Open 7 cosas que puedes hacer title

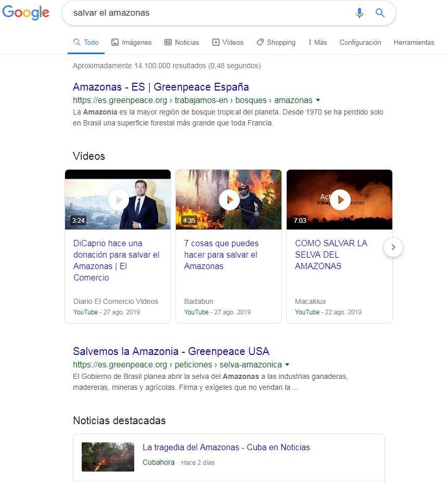coord(221,255)
